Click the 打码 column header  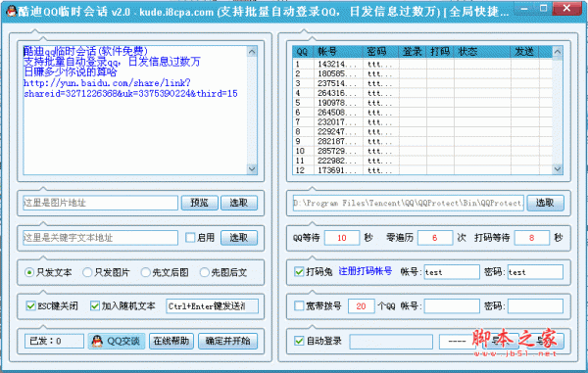pyautogui.click(x=440, y=52)
